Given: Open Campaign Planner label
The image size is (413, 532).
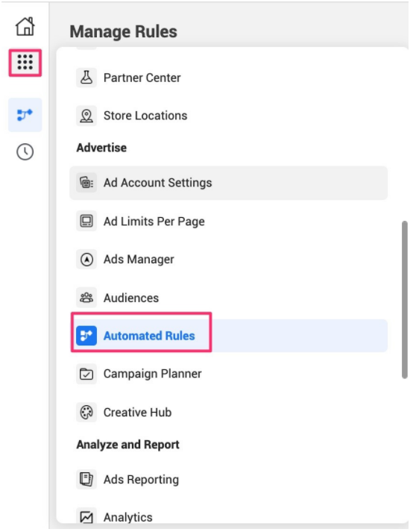Looking at the screenshot, I should [152, 374].
